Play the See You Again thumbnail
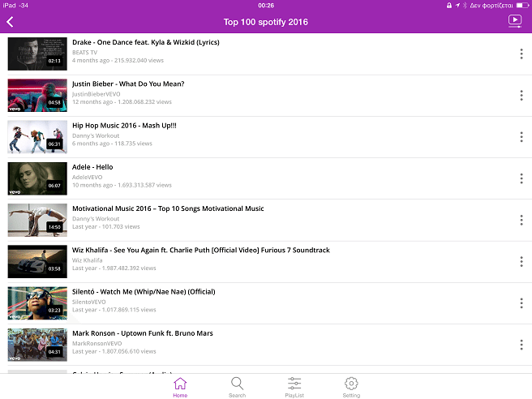This screenshot has width=532, height=399. click(37, 262)
